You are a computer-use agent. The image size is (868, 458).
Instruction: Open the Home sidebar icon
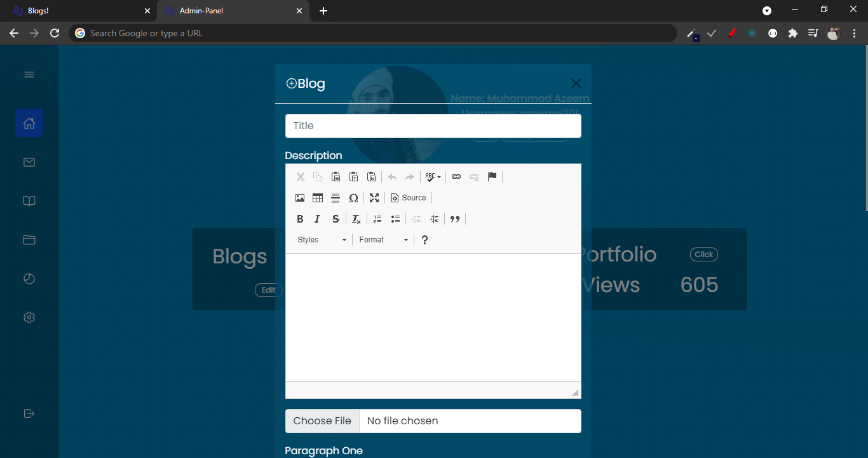29,123
